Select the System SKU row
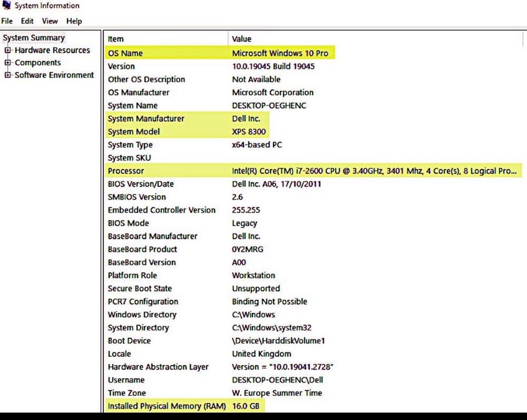The image size is (527, 420). (130, 158)
